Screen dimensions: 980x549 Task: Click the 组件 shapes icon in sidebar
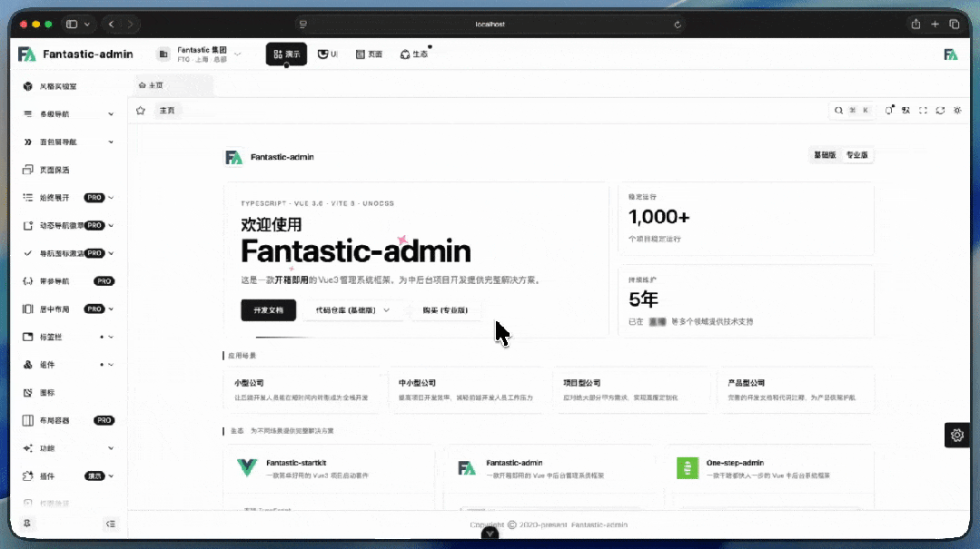pos(27,365)
